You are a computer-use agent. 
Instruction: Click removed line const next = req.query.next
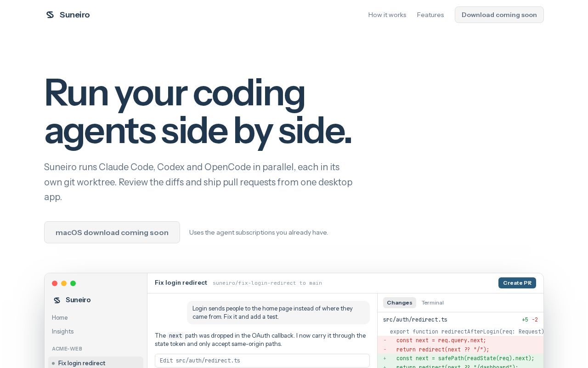click(x=460, y=340)
